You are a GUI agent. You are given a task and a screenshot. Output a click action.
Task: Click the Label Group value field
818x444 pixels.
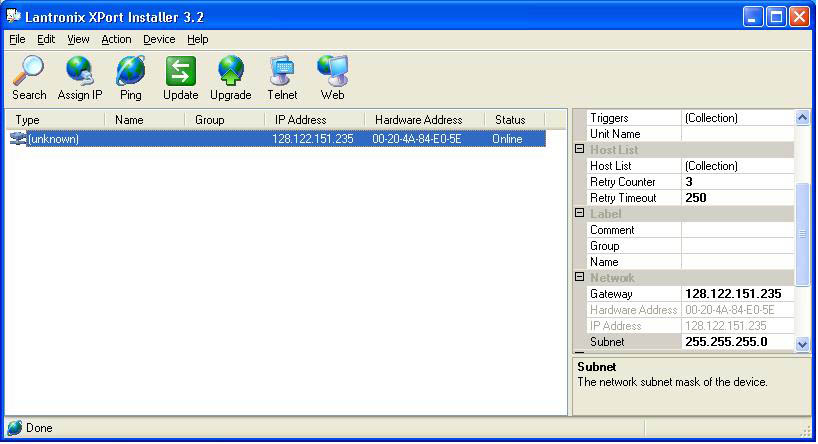(738, 246)
